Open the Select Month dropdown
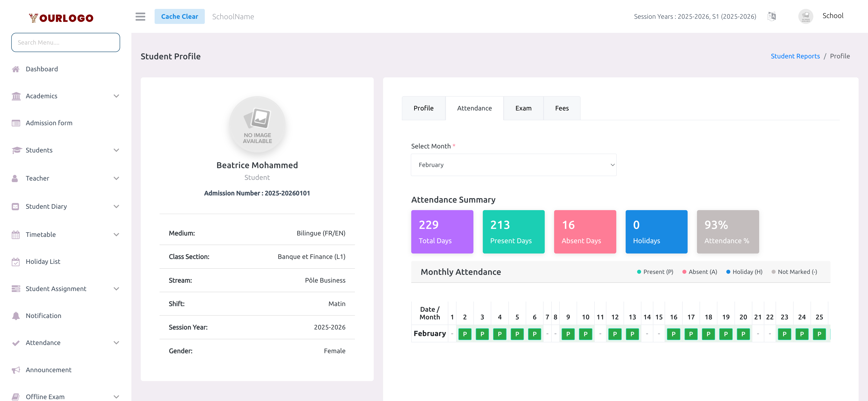The height and width of the screenshot is (401, 868). [x=513, y=165]
